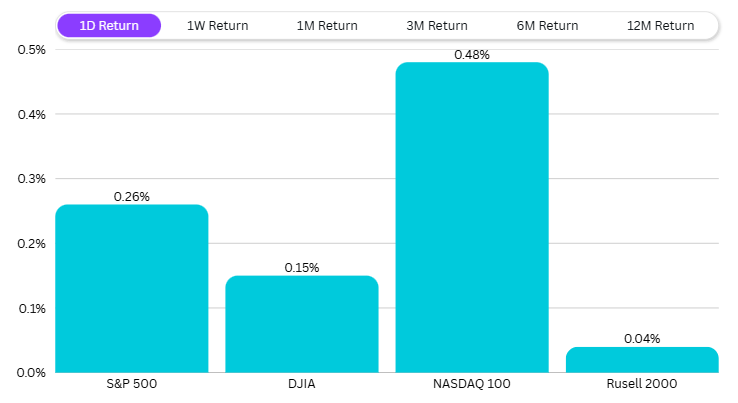This screenshot has width=738, height=403.
Task: Click the 0.48% value label
Action: (x=472, y=55)
